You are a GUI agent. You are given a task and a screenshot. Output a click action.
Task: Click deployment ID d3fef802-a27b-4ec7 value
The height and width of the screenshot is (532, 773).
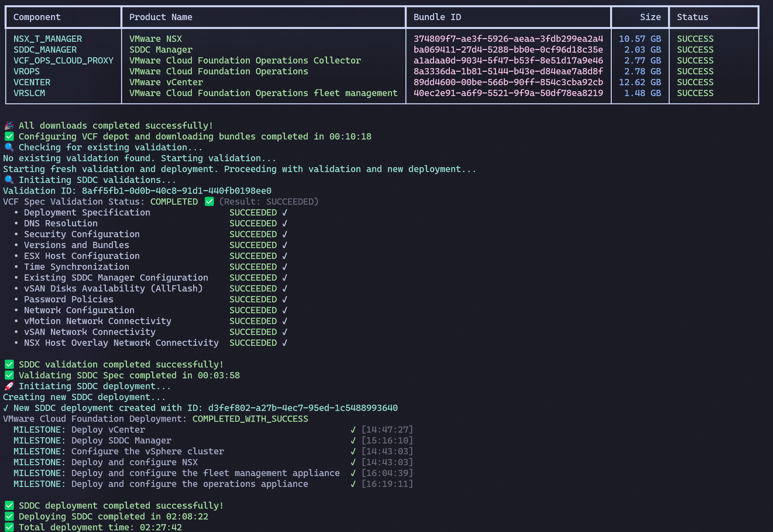tap(303, 408)
